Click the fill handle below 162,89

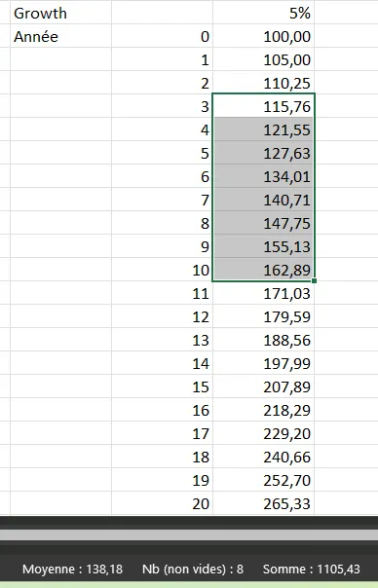(314, 280)
